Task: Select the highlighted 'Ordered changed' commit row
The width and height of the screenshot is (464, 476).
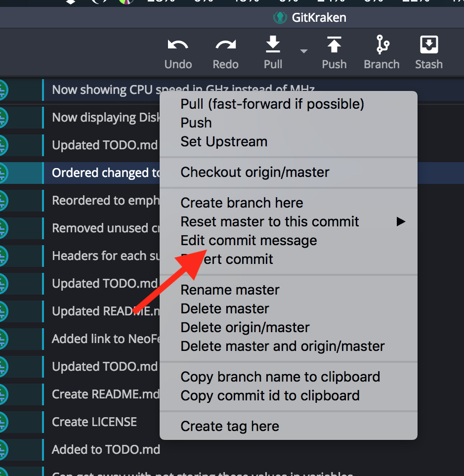Action: click(x=99, y=173)
